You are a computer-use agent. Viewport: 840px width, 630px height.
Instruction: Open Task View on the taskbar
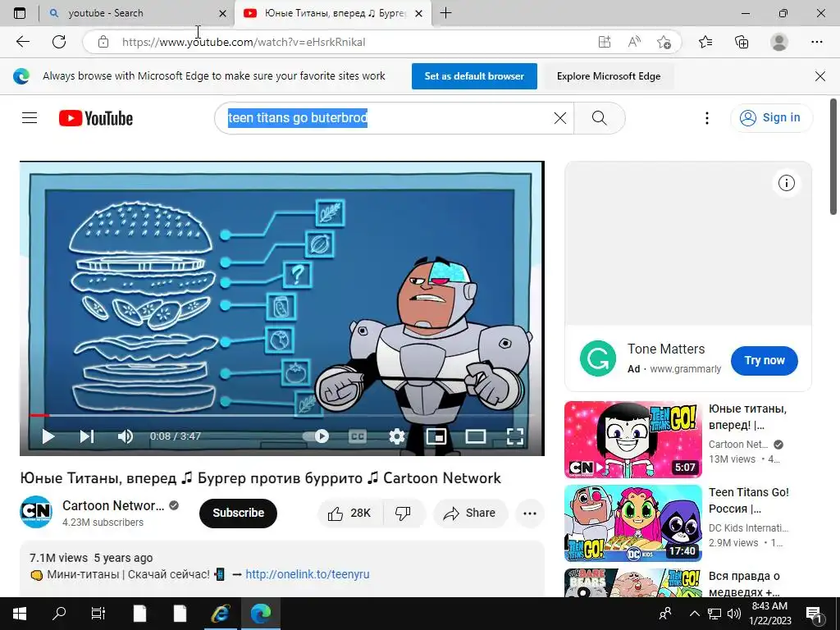[x=98, y=614]
